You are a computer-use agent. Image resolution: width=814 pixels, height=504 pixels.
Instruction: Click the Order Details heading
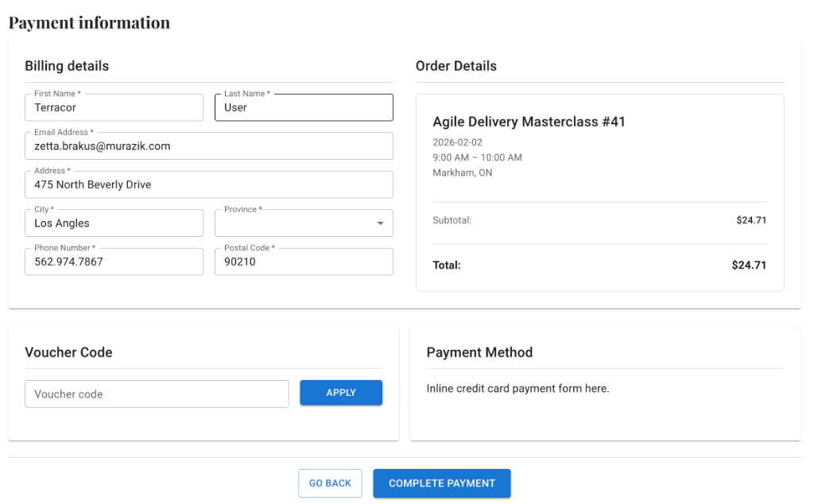pos(455,66)
